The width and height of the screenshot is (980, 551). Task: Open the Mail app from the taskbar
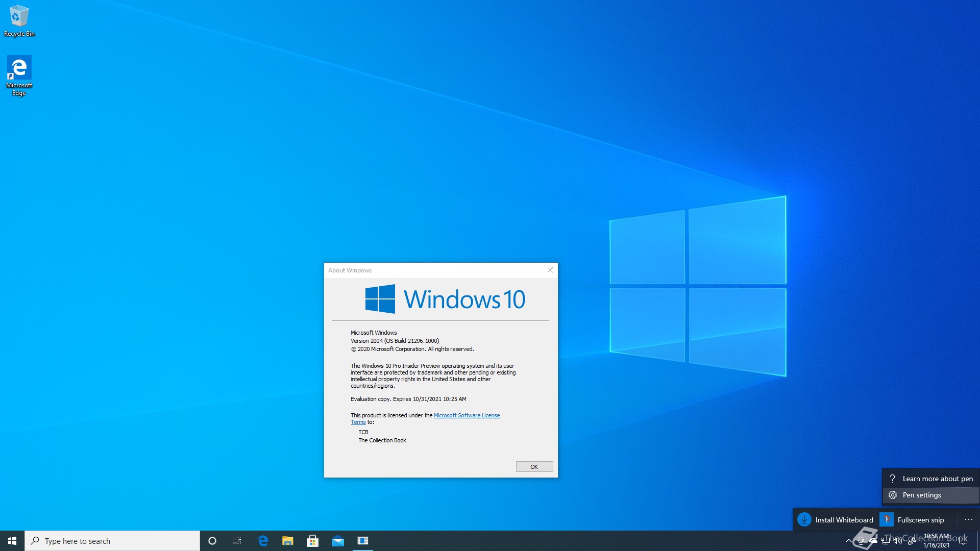point(338,541)
